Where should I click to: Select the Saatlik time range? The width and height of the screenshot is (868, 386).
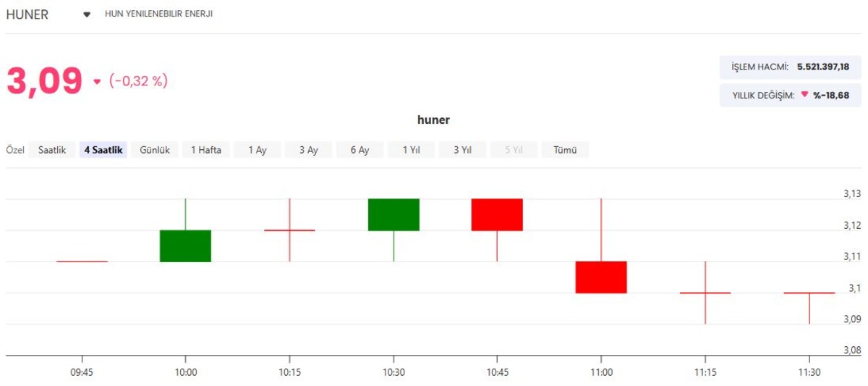tap(52, 150)
